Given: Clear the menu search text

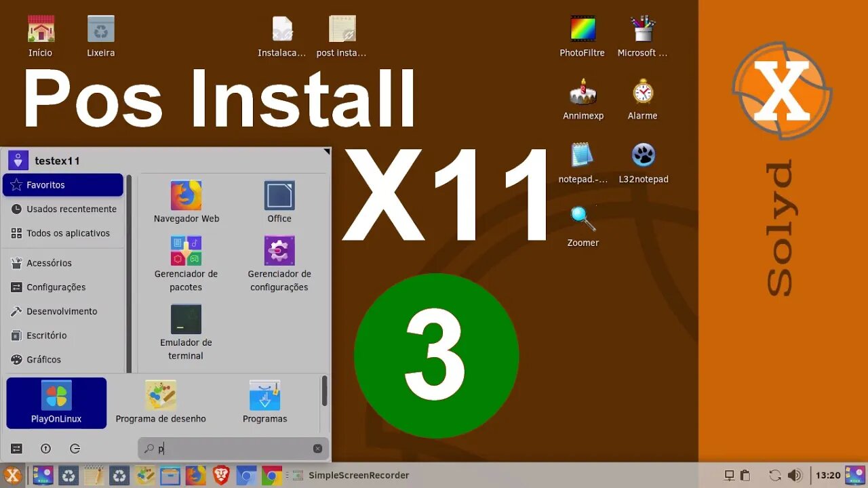Looking at the screenshot, I should point(317,449).
